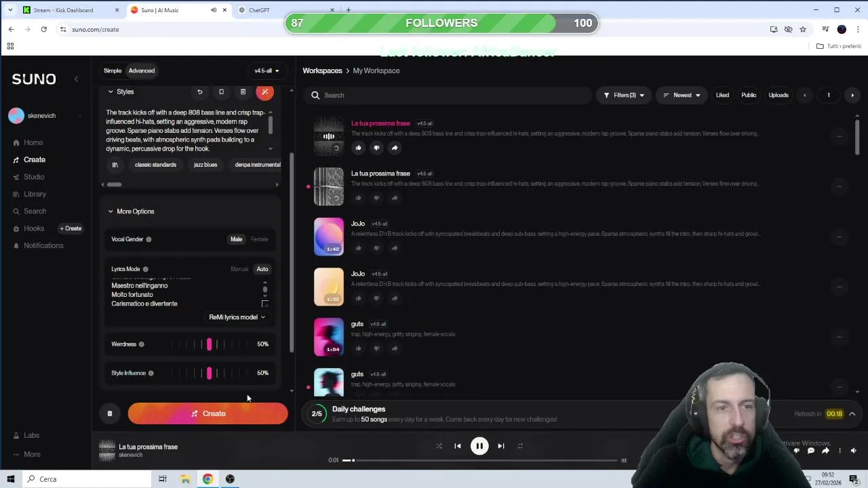This screenshot has width=868, height=488.
Task: Go to previous page of workspace songs
Action: pos(805,96)
